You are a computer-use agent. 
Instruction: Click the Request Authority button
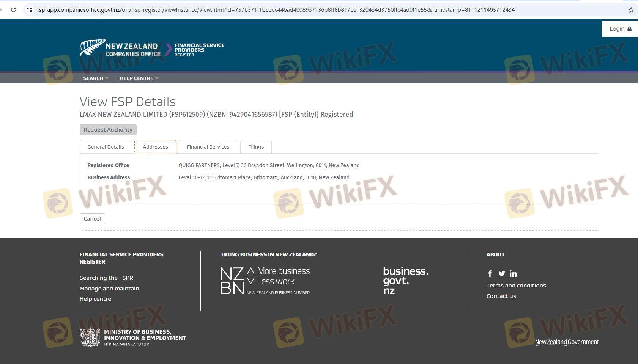point(108,130)
